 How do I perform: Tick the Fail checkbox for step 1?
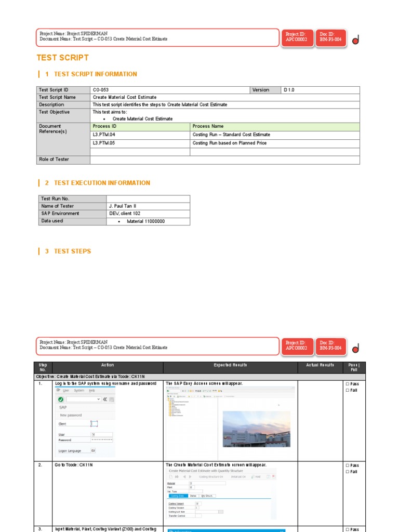(x=348, y=390)
